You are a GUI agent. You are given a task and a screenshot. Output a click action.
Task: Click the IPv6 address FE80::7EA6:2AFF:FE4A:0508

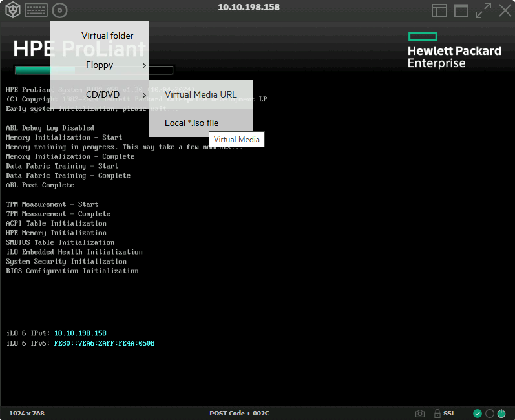coord(104,343)
